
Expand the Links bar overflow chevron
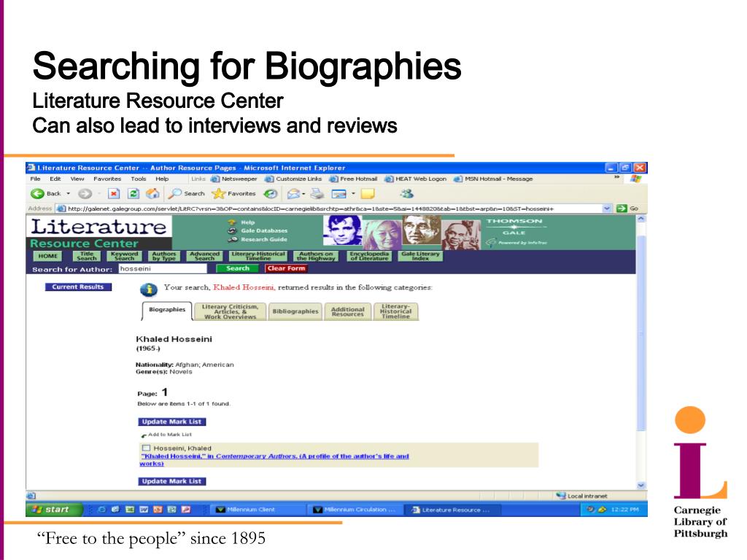coord(616,177)
